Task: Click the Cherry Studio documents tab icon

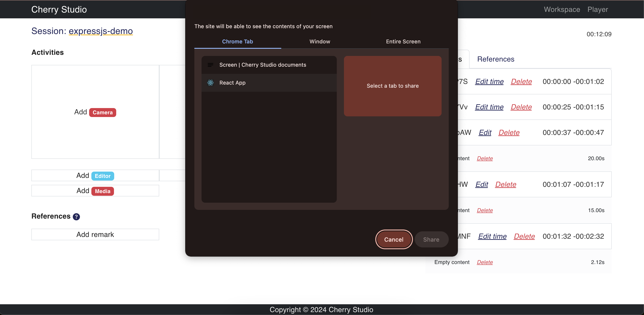Action: tap(210, 65)
